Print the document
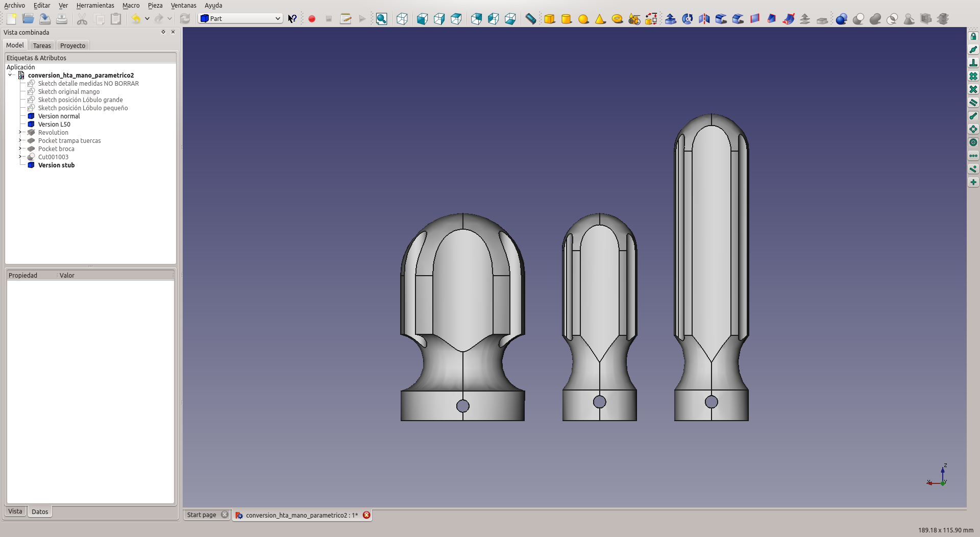Screen dimensions: 980x537 [x=62, y=19]
